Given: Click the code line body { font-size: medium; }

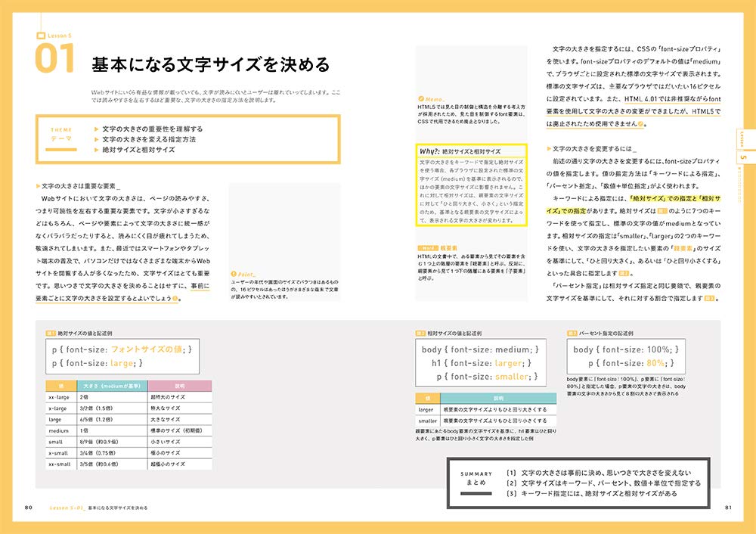Looking at the screenshot, I should click(x=480, y=349).
